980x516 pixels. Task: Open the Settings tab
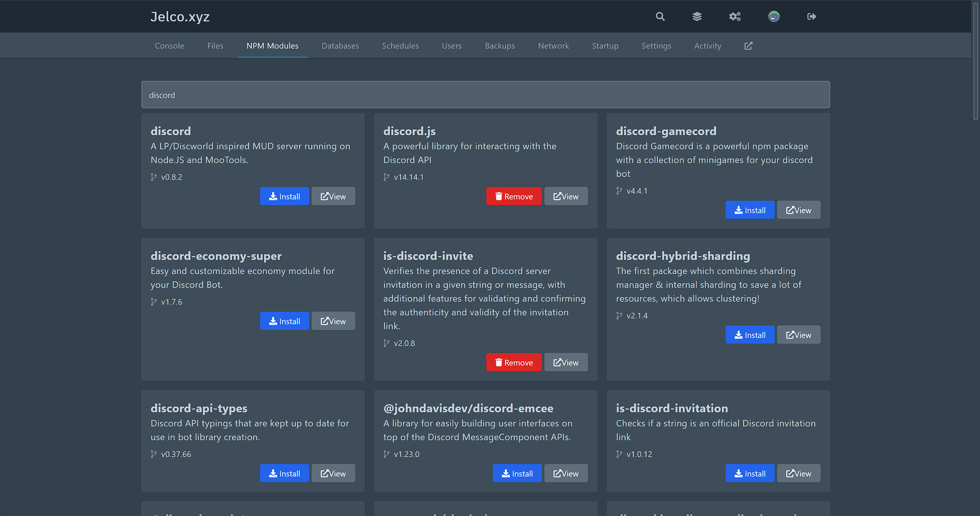click(x=656, y=46)
